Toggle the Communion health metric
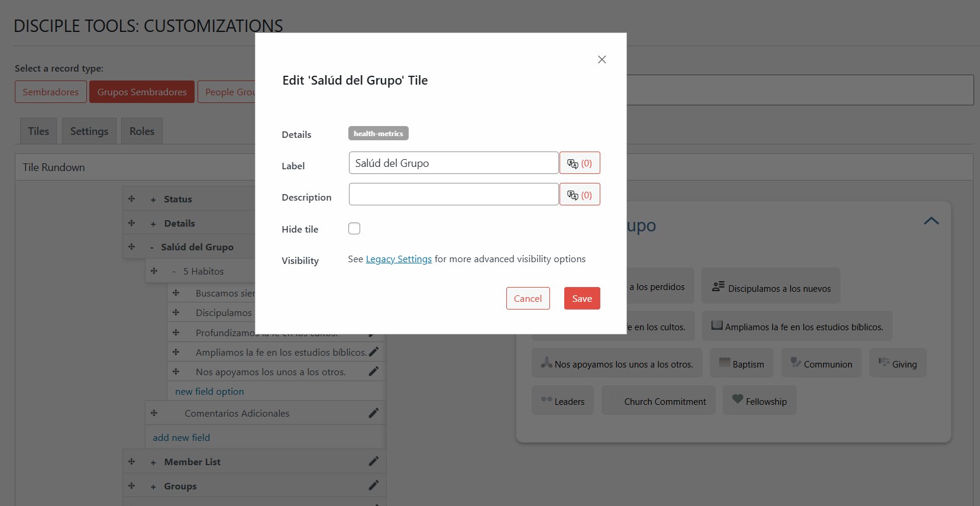Viewport: 980px width, 506px height. click(821, 363)
